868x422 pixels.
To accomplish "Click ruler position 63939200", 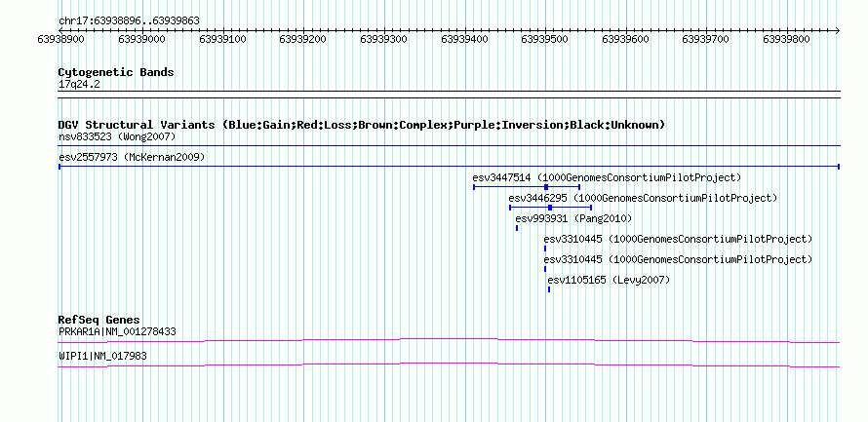I will pos(302,39).
